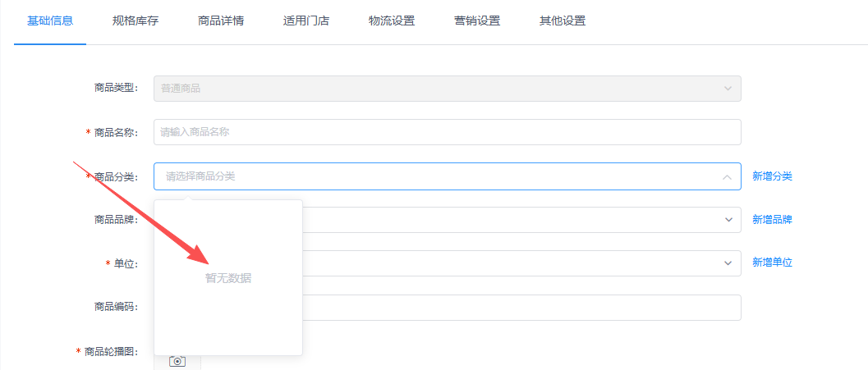
Task: Select the 适用门店 tab
Action: pos(306,21)
